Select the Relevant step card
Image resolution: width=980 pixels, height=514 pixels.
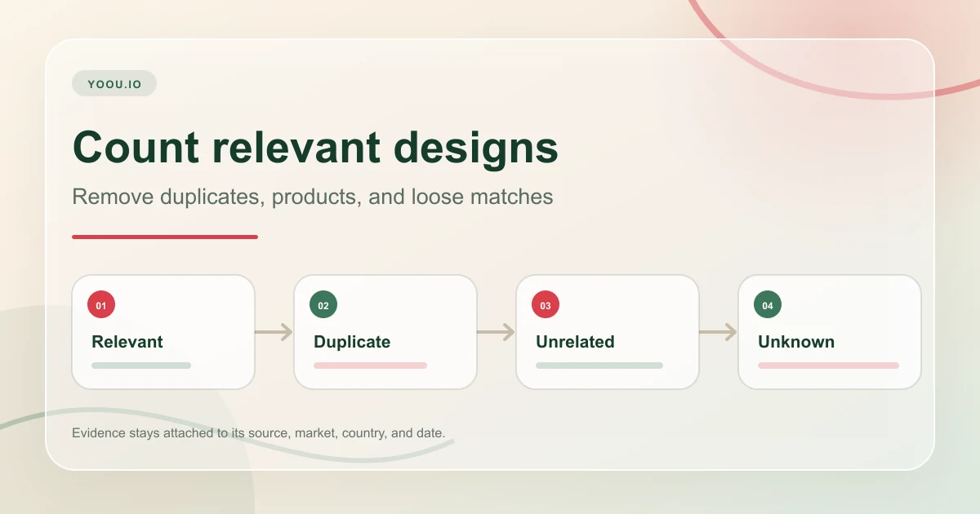click(x=163, y=331)
